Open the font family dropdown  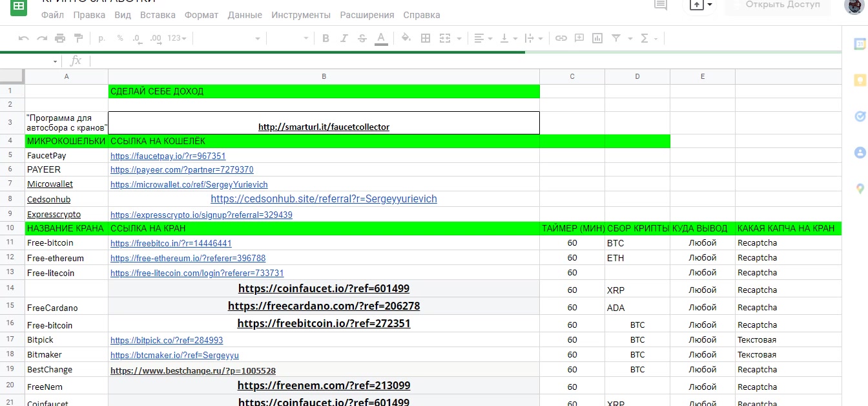click(x=231, y=39)
